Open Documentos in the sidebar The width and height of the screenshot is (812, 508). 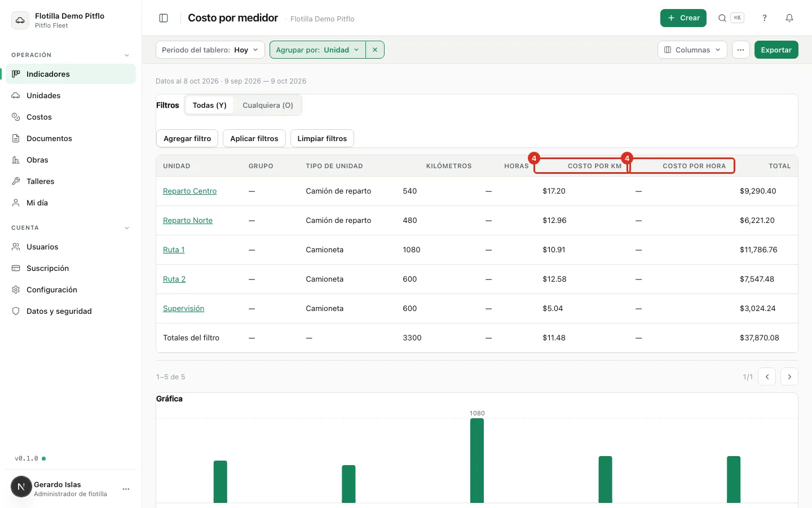pos(71,138)
